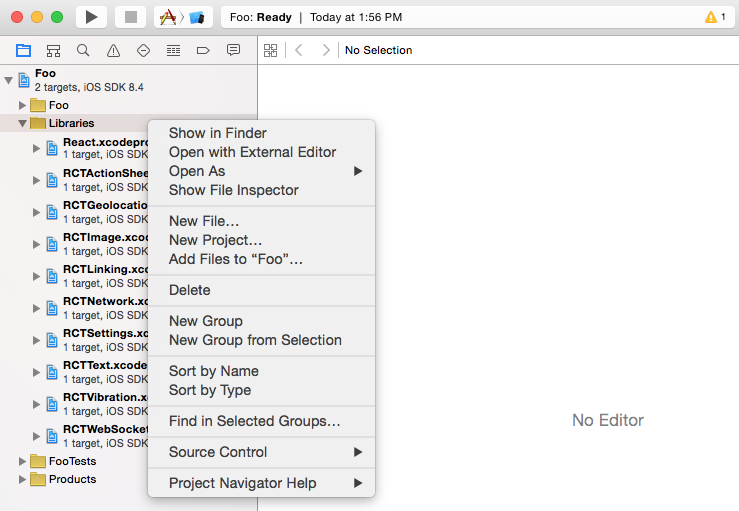Select the simulator destination icon
The image size is (739, 511).
pyautogui.click(x=197, y=18)
